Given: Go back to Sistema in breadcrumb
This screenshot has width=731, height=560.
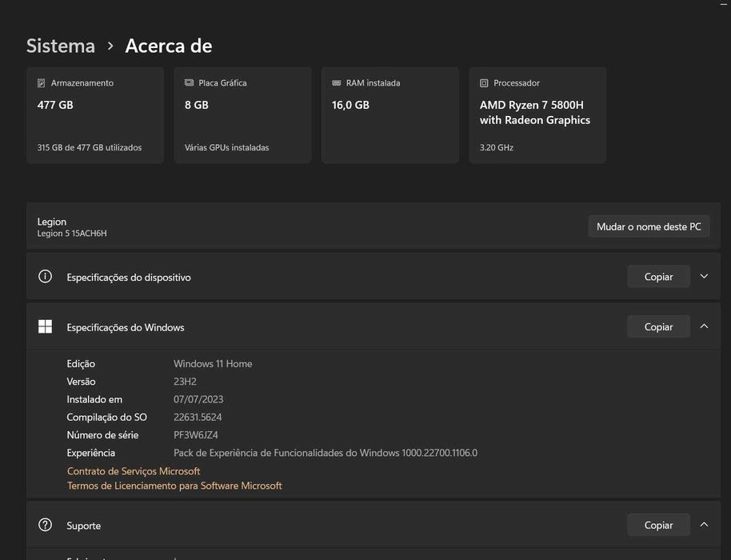Looking at the screenshot, I should click(x=61, y=46).
